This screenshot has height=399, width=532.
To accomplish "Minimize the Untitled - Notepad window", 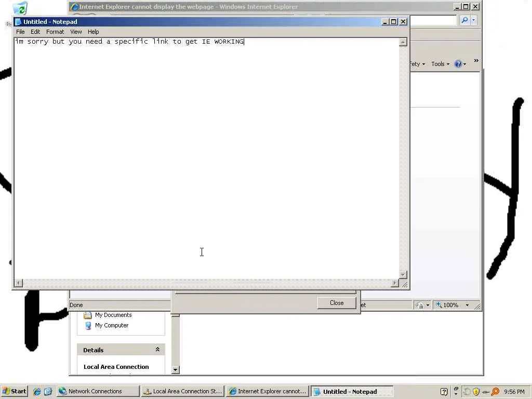I will 384,22.
